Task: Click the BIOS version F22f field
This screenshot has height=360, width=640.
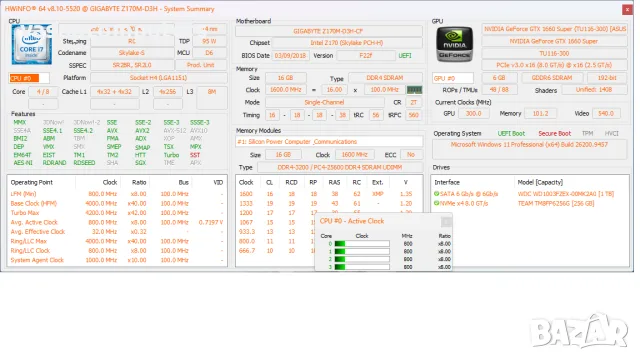Action: pyautogui.click(x=366, y=56)
